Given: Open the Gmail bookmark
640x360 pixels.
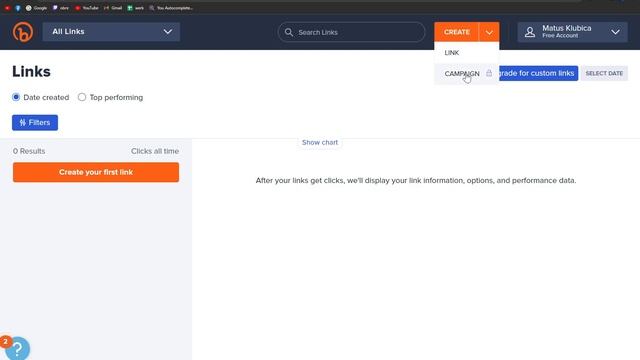Looking at the screenshot, I should pos(113,8).
